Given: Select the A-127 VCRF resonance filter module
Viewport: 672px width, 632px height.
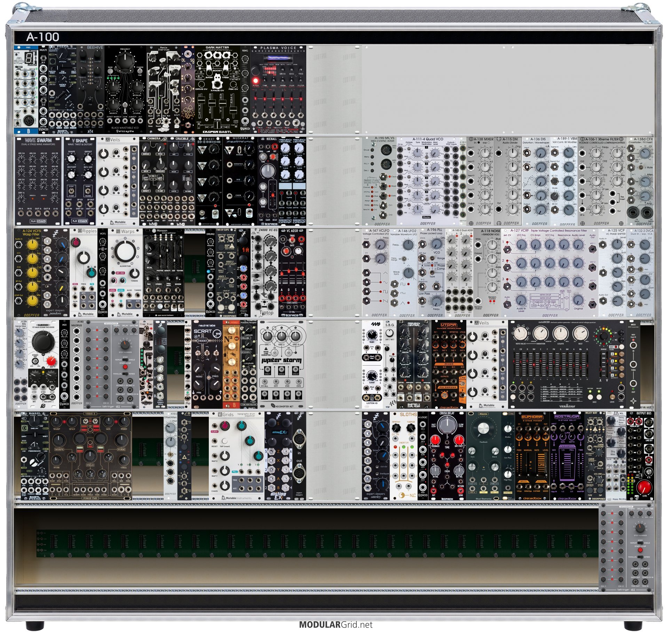Looking at the screenshot, I should (551, 273).
